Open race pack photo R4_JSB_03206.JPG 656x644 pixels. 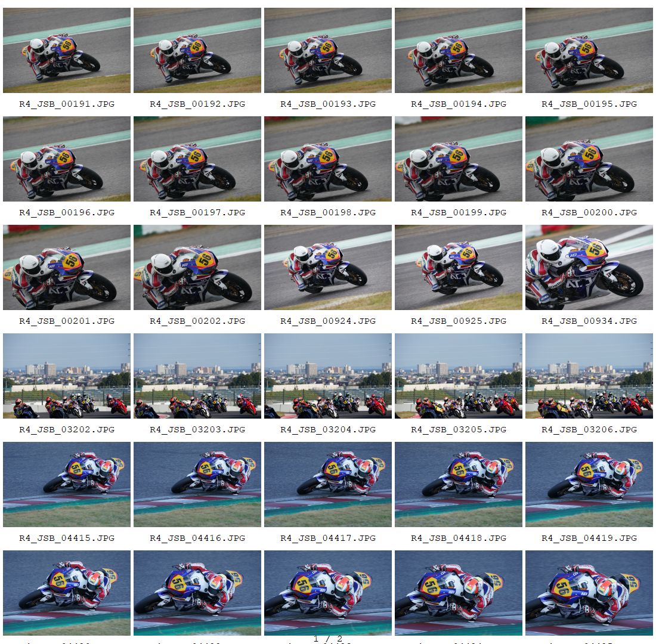[x=589, y=376]
